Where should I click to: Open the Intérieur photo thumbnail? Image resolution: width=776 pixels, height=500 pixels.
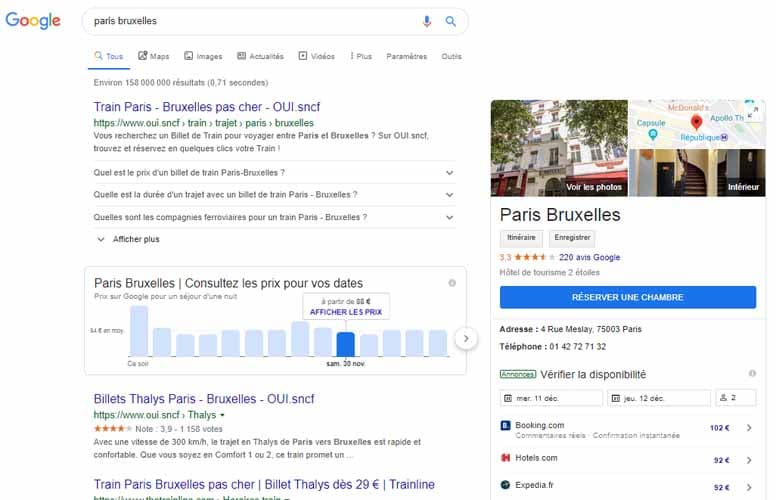click(697, 173)
